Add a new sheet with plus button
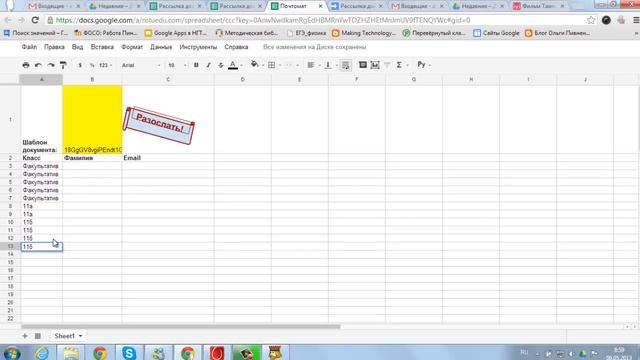This screenshot has width=640, height=360. [25, 336]
